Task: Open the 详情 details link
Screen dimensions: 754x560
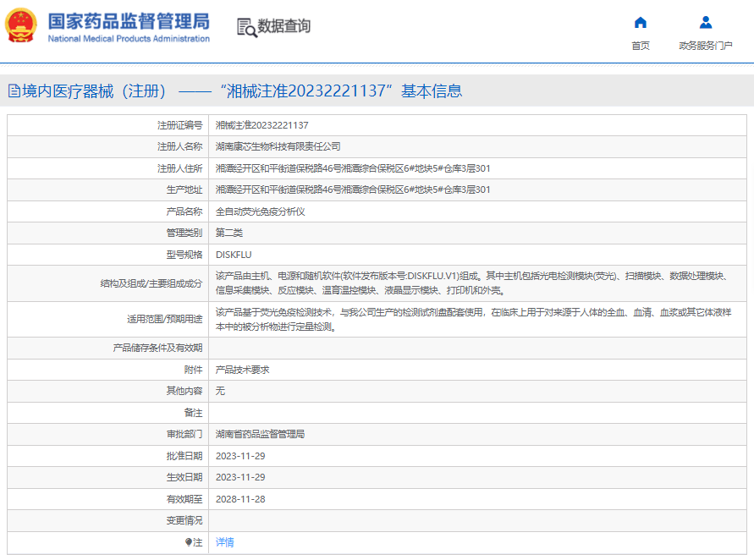Action: [224, 542]
